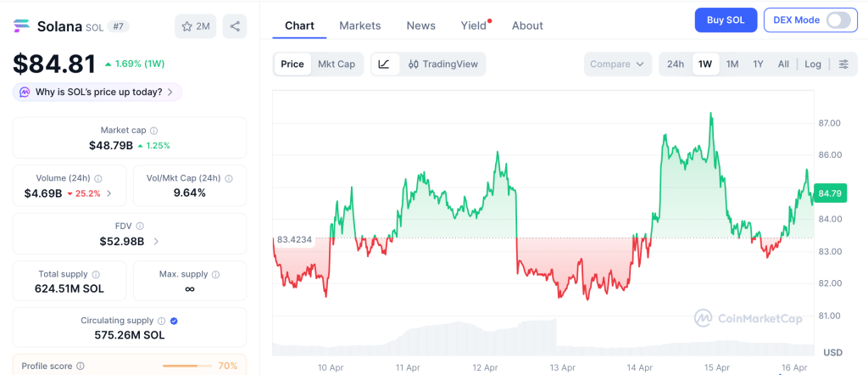Click Profile score info icon

(81, 366)
